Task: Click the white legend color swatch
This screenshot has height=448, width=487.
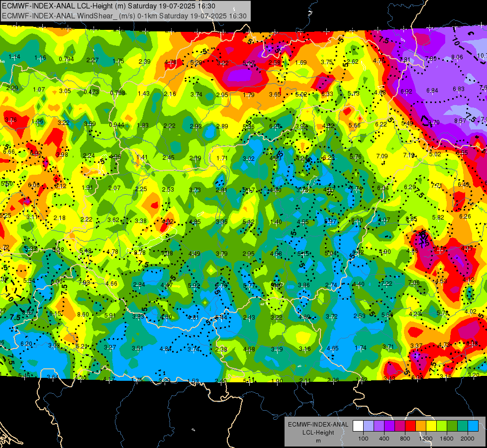Action: click(358, 426)
